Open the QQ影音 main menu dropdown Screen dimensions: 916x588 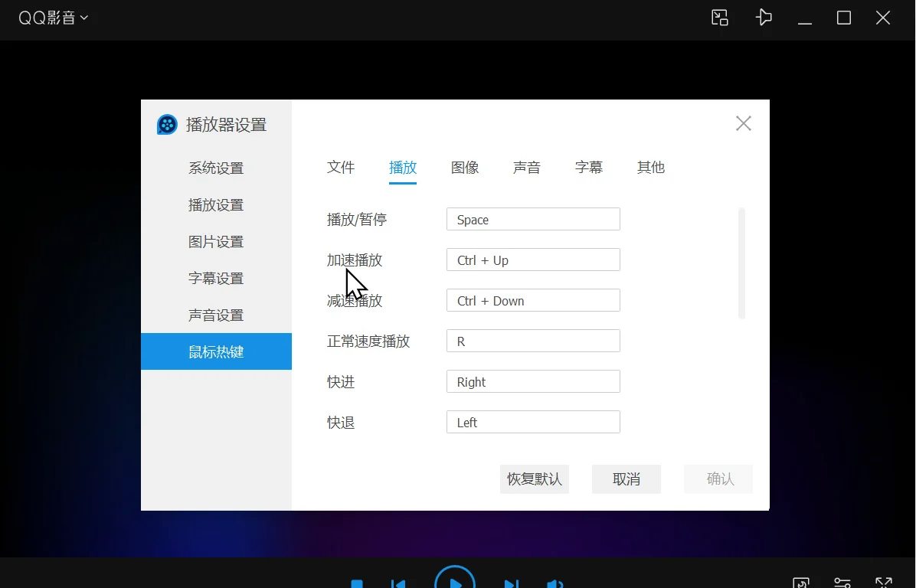click(53, 18)
